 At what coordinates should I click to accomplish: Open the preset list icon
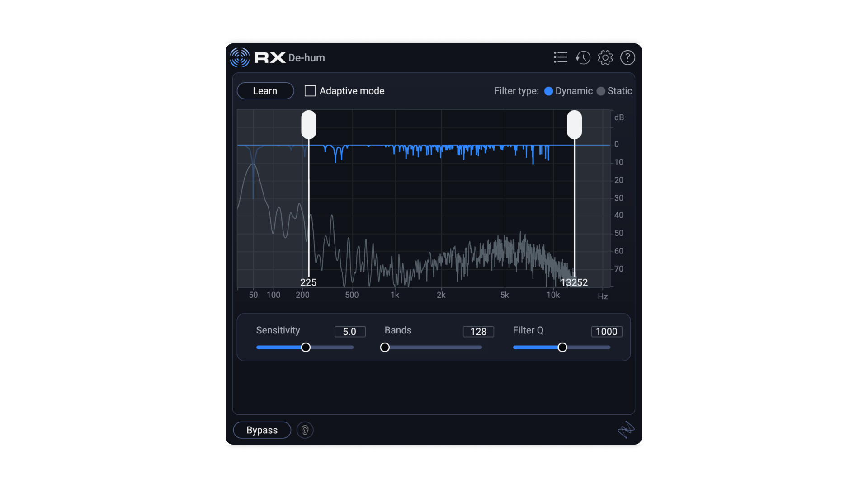click(x=560, y=57)
